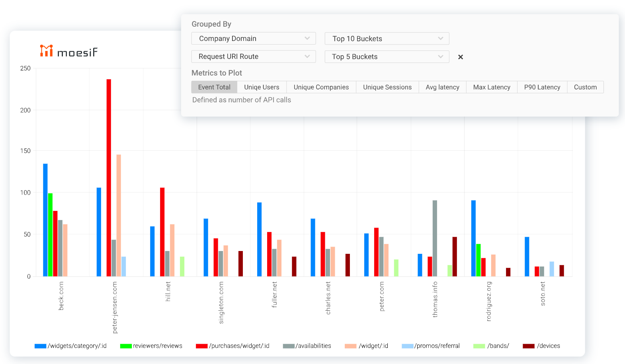The image size is (625, 364).
Task: Switch to Unique Sessions metric
Action: click(x=387, y=87)
